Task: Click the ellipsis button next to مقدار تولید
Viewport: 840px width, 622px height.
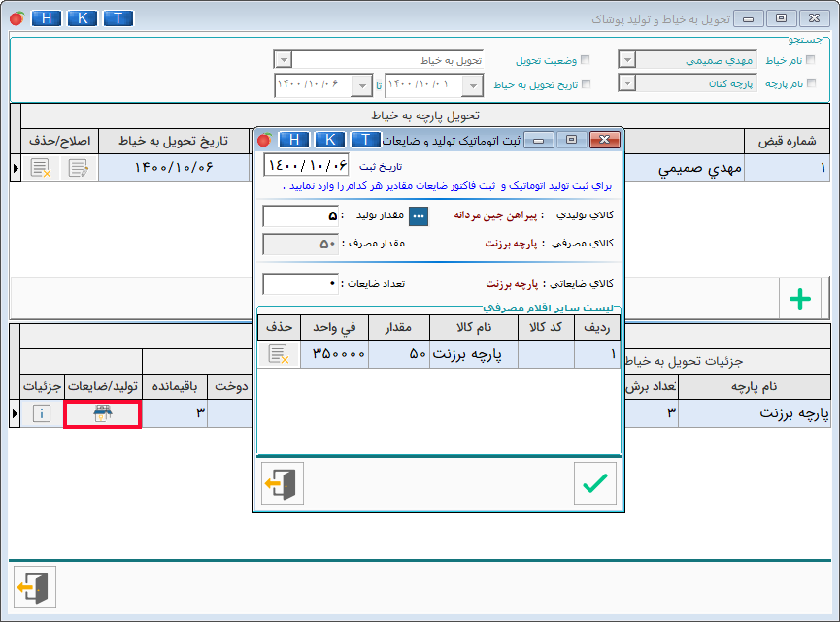Action: [419, 216]
